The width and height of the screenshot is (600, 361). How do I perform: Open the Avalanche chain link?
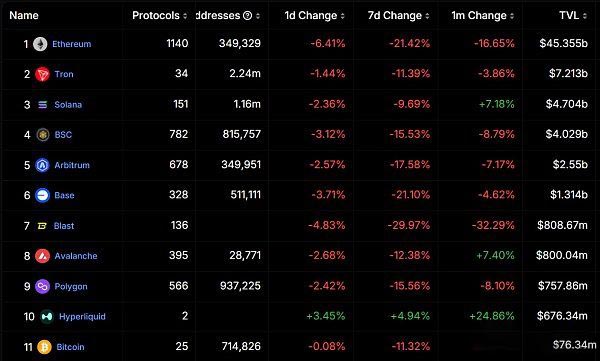76,256
